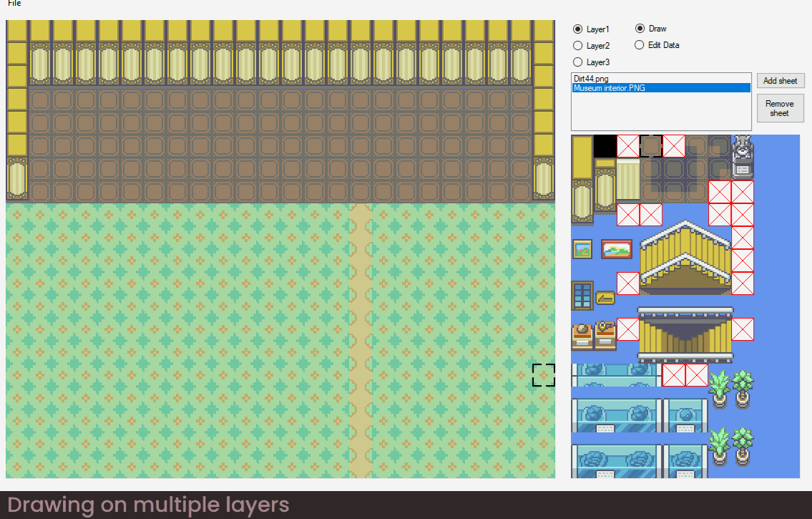Pick the lower bushy potted tree tile

pyautogui.click(x=743, y=447)
